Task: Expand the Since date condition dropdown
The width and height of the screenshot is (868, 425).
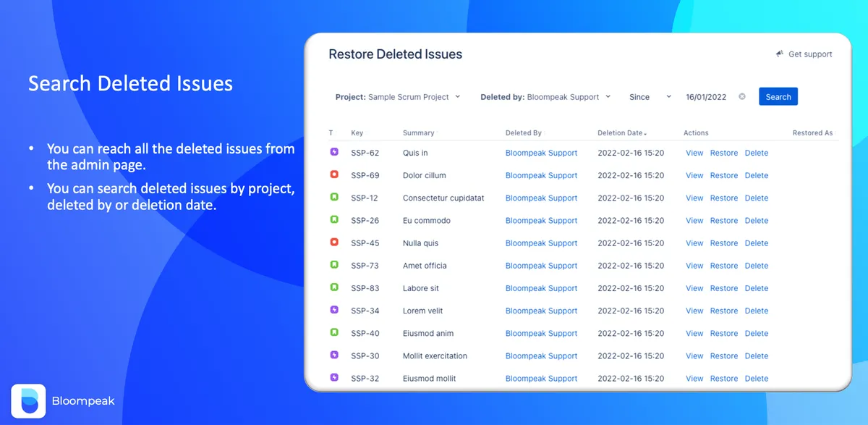Action: click(x=650, y=97)
